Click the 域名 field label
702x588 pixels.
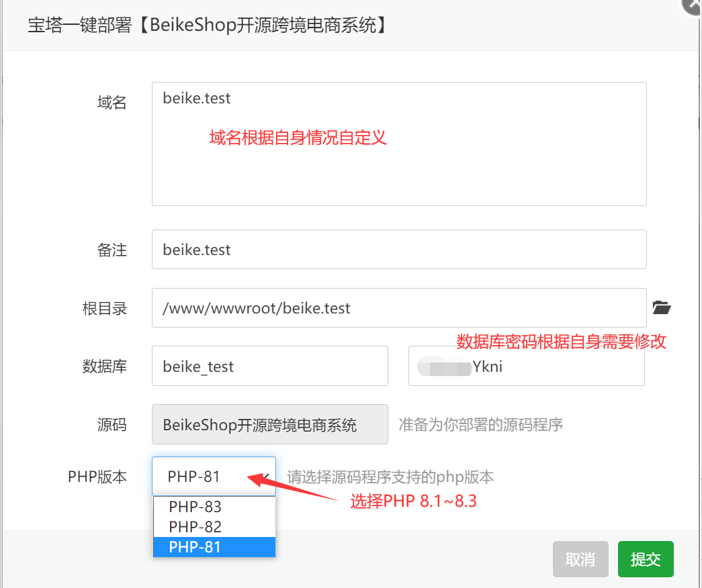pos(112,103)
